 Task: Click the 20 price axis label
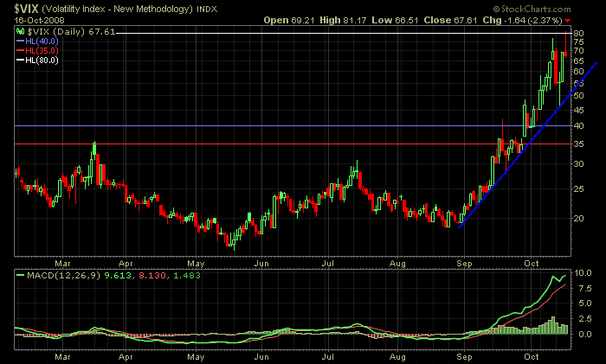click(578, 219)
